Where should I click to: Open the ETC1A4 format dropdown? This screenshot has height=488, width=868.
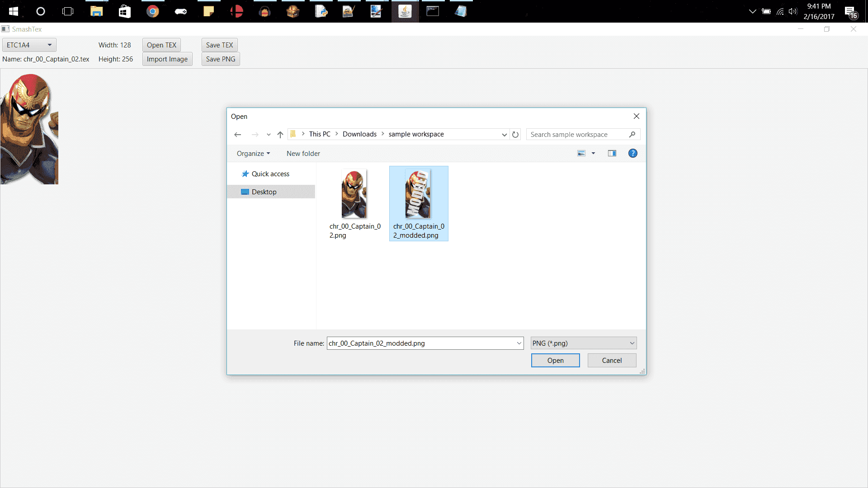[x=29, y=45]
